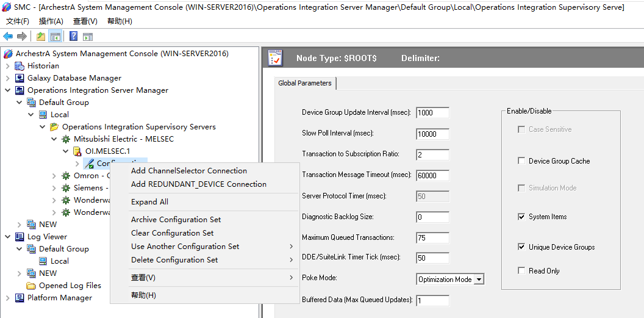Select the Historian node icon

pyautogui.click(x=20, y=66)
